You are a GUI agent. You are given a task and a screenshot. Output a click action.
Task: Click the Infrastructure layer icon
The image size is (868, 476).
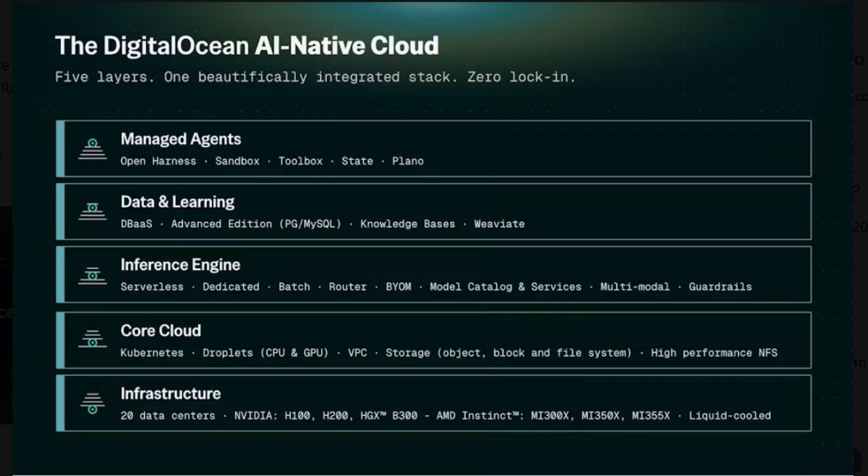93,403
